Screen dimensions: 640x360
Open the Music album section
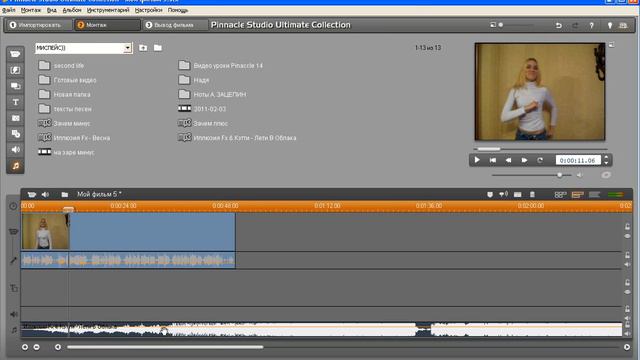click(x=16, y=166)
